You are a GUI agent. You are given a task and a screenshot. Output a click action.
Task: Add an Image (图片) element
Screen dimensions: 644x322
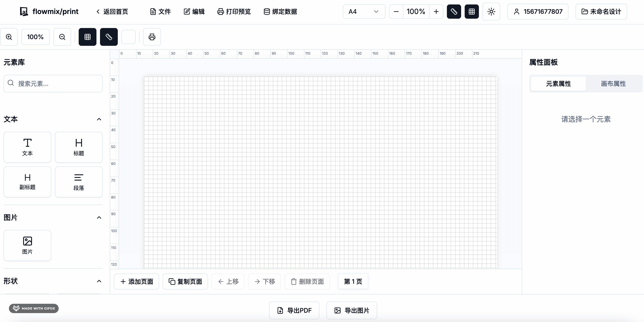point(28,245)
